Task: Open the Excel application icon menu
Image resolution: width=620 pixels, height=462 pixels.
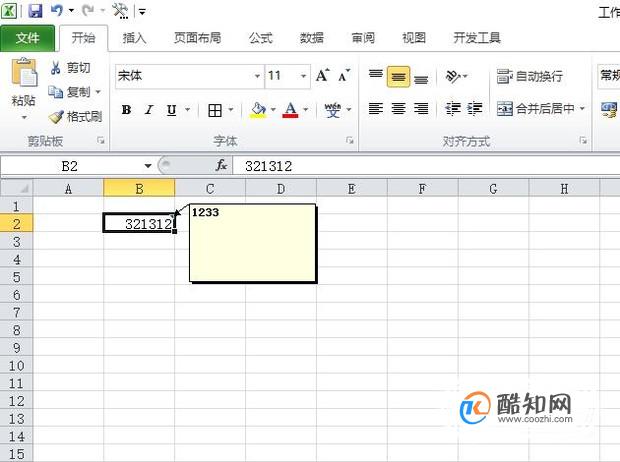Action: tap(9, 11)
